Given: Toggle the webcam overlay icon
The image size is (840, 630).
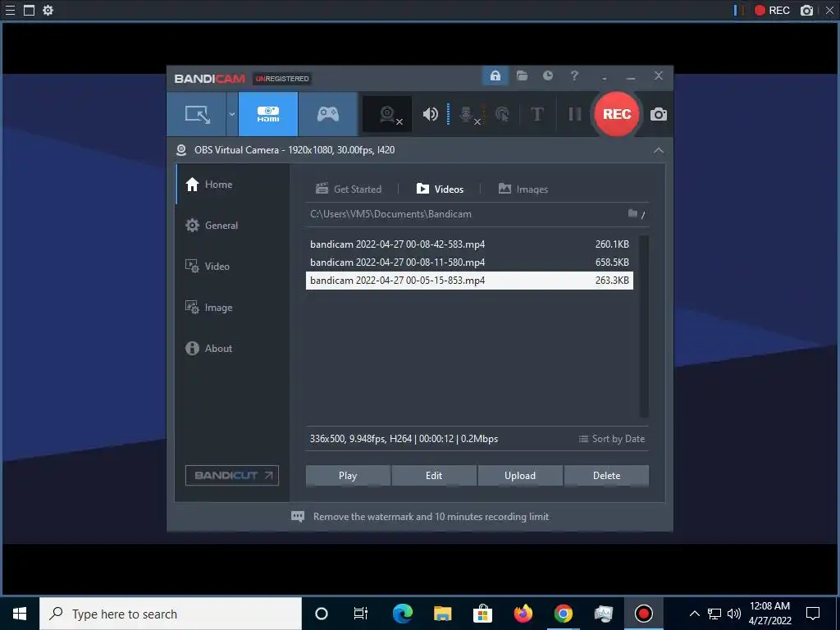Looking at the screenshot, I should [x=388, y=114].
